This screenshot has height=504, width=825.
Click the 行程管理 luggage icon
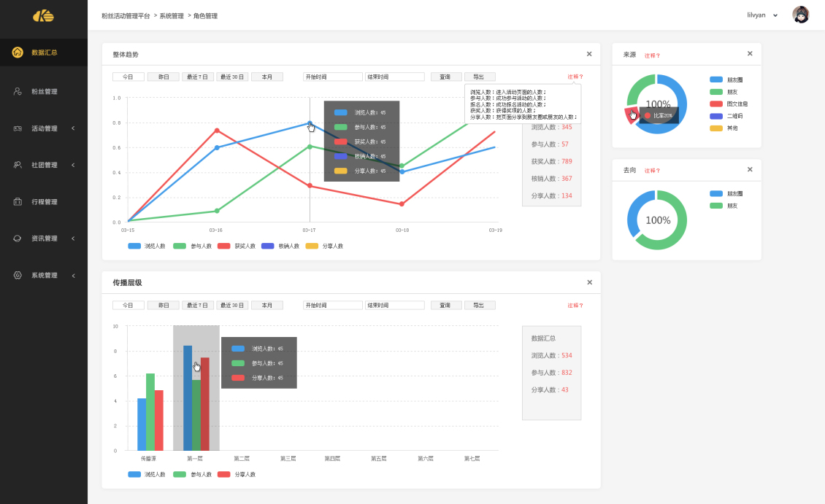coord(18,202)
